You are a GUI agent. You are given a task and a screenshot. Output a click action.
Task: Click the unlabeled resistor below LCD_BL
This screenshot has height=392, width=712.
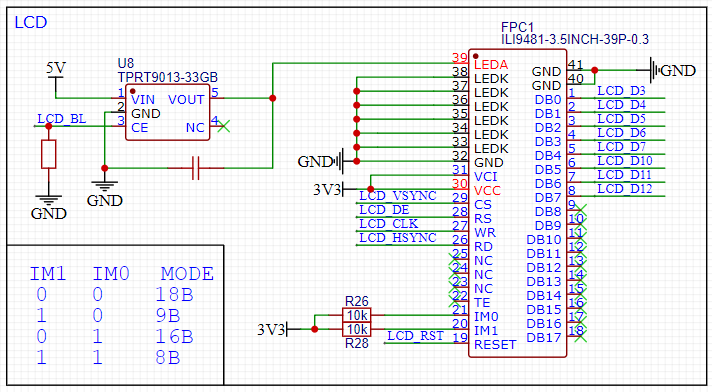(x=49, y=154)
